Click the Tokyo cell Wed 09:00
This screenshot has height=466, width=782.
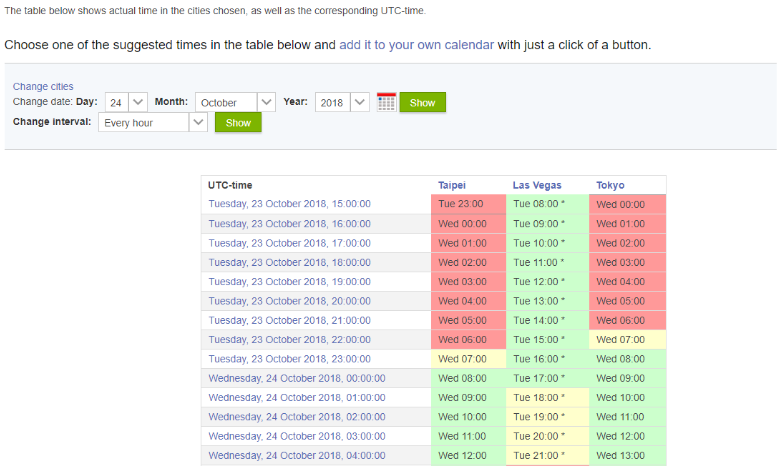pos(627,378)
